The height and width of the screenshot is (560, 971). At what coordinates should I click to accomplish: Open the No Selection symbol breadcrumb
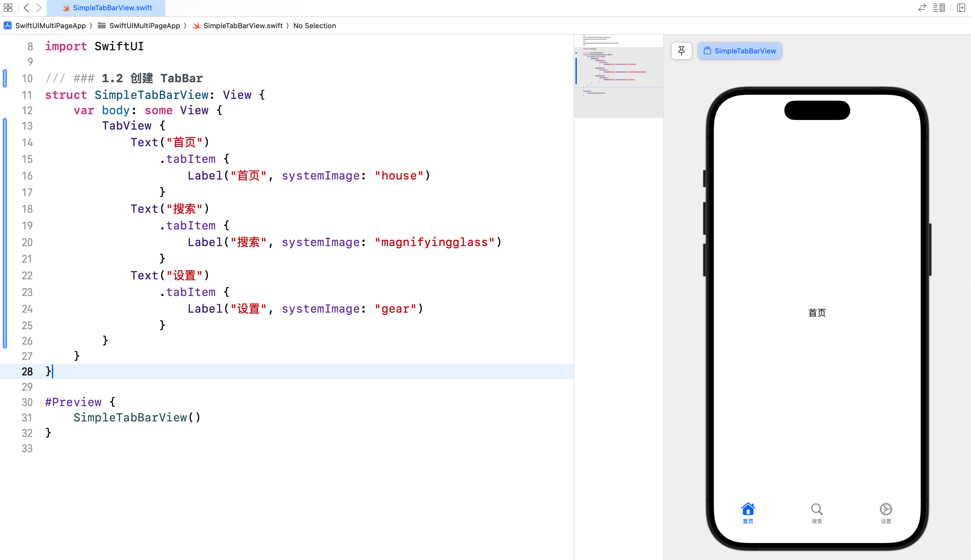(x=314, y=26)
